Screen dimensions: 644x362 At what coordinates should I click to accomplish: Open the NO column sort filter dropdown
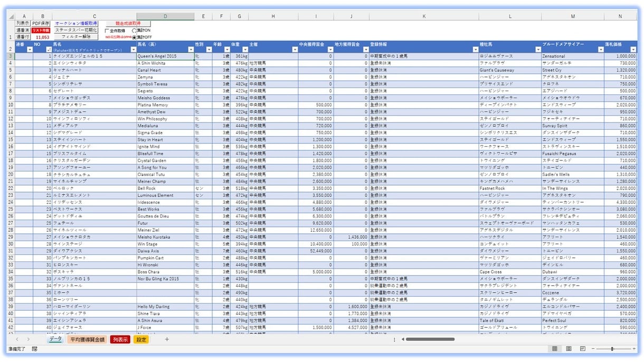(x=49, y=50)
